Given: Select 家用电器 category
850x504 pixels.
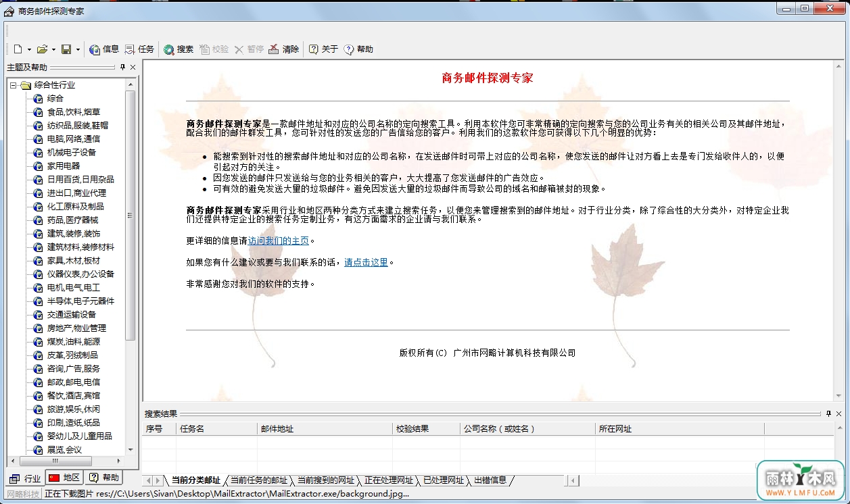Looking at the screenshot, I should pos(64,166).
